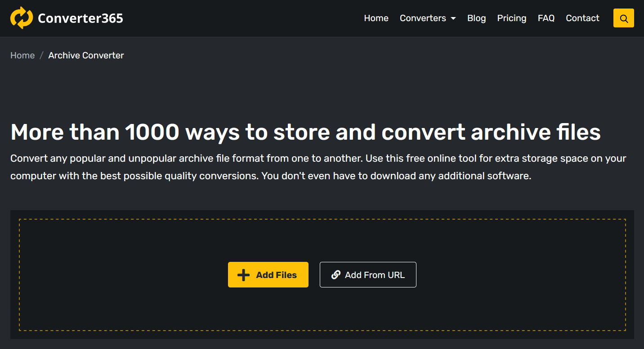Viewport: 644px width, 349px height.
Task: Open the Pricing page
Action: coord(511,18)
